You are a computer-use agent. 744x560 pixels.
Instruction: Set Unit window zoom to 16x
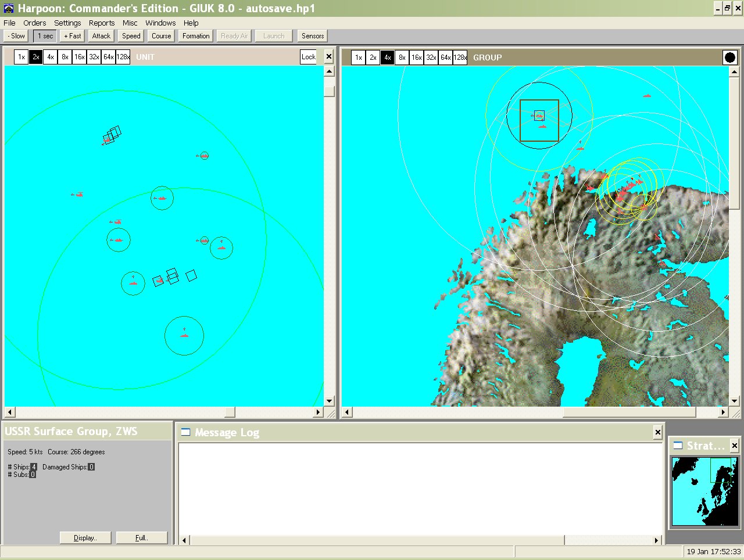pos(79,57)
